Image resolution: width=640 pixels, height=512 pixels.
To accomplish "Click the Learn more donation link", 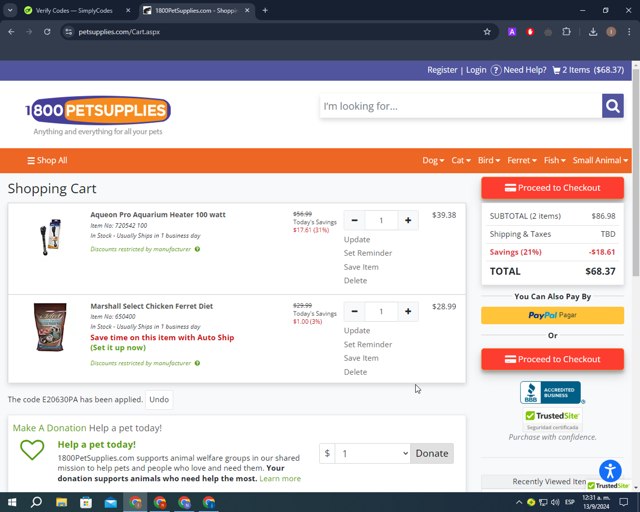I will [x=280, y=479].
